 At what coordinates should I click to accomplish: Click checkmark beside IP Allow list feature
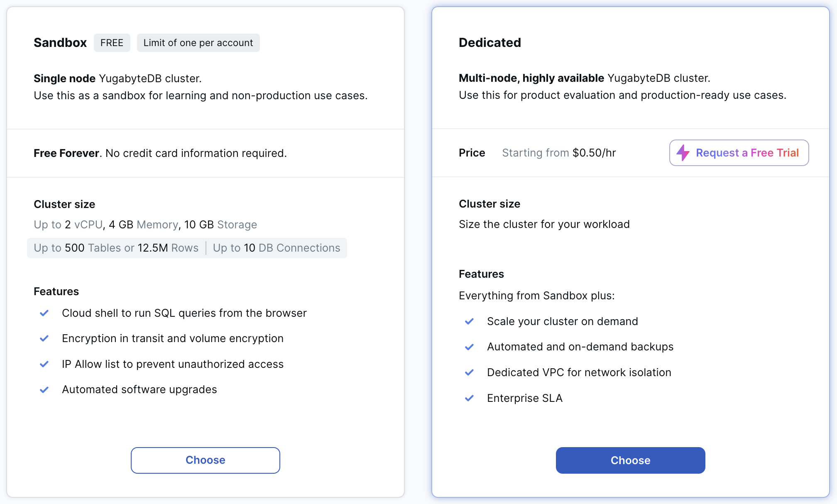coord(44,364)
